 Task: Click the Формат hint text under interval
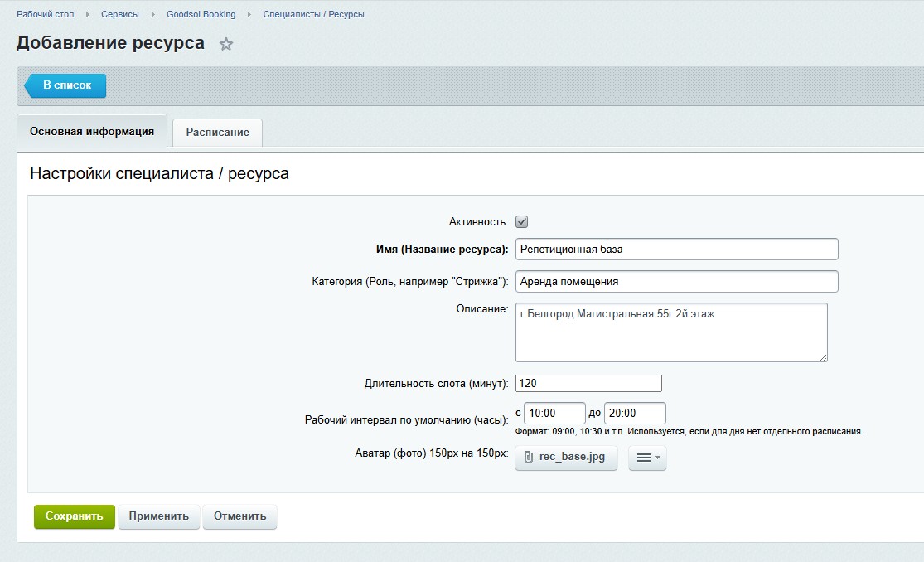(x=689, y=431)
